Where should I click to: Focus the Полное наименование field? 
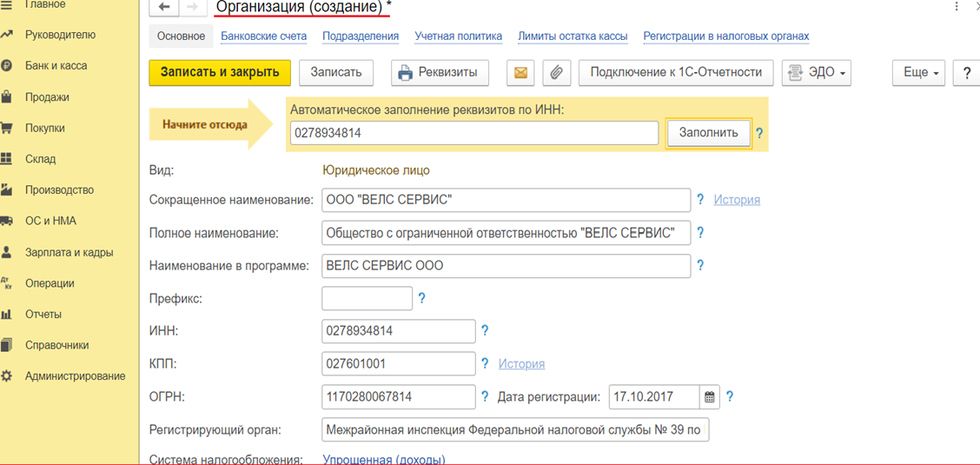[507, 233]
